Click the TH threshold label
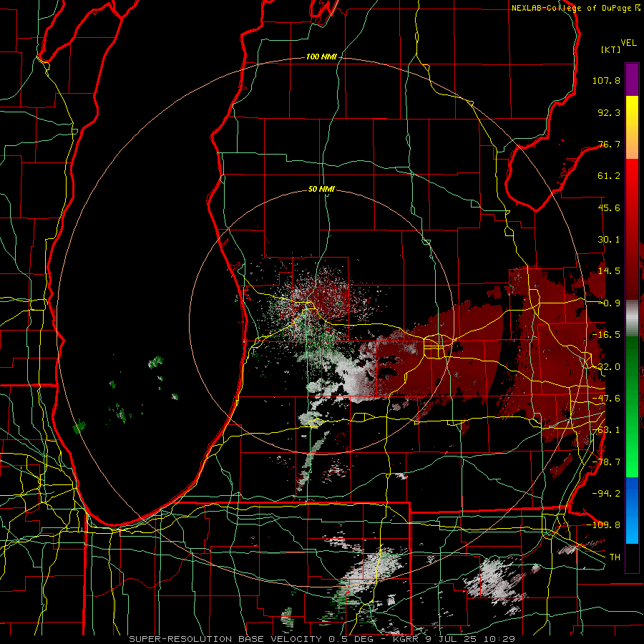This screenshot has width=644, height=644. [x=615, y=557]
